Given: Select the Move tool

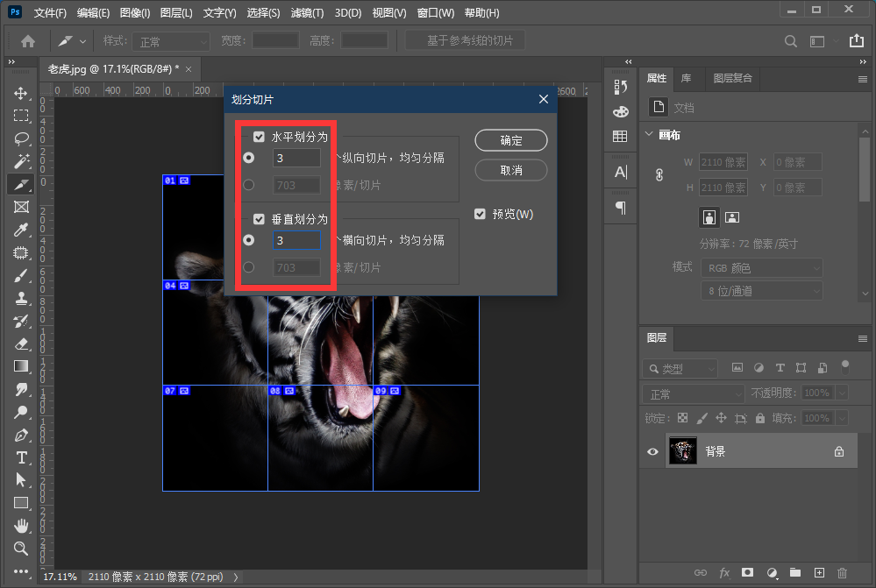Looking at the screenshot, I should [x=21, y=93].
